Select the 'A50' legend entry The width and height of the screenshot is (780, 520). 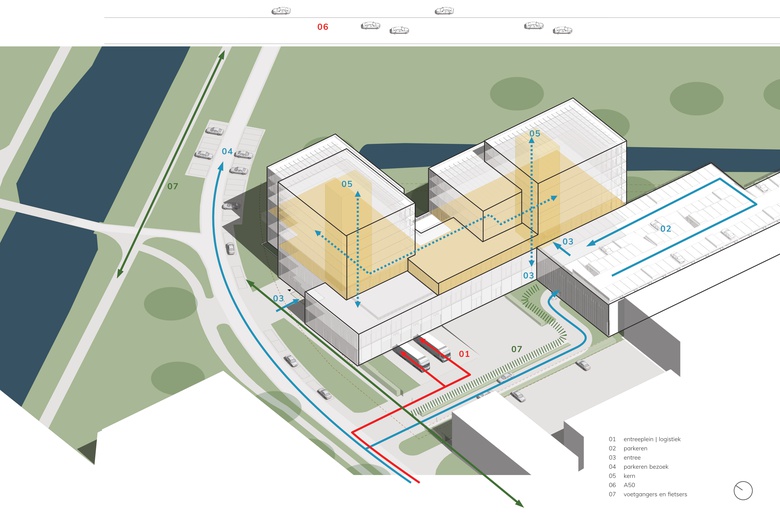click(x=629, y=485)
